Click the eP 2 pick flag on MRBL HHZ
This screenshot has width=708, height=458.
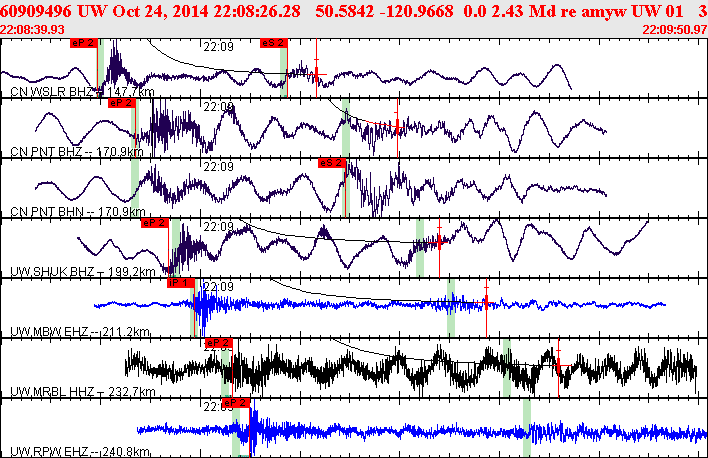219,343
